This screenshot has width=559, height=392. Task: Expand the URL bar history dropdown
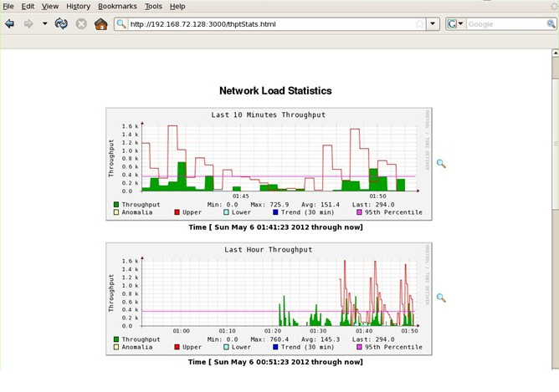(433, 24)
